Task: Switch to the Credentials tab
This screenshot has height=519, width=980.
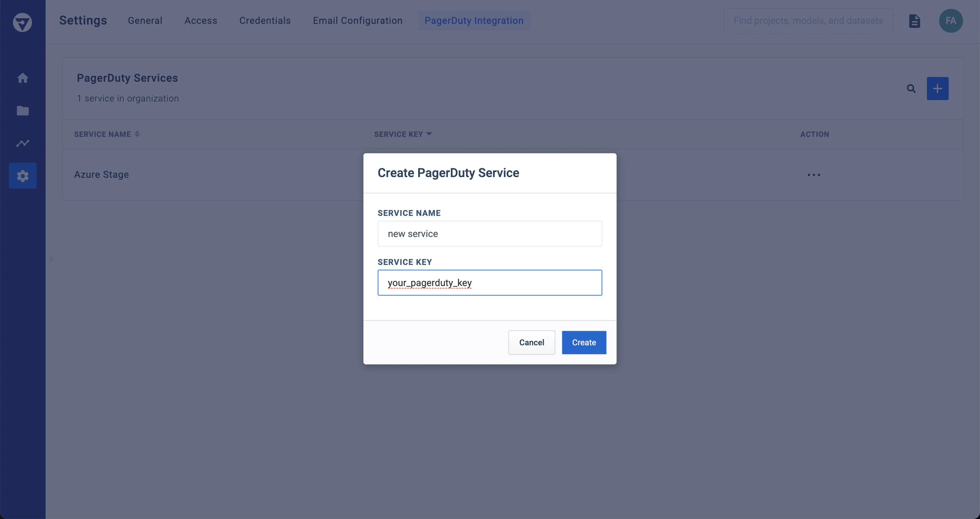Action: (x=265, y=20)
